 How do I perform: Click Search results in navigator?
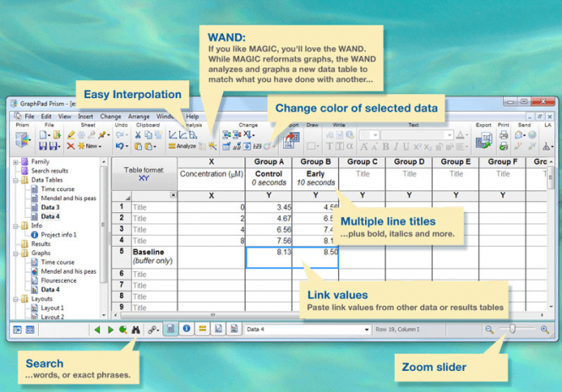coord(50,171)
